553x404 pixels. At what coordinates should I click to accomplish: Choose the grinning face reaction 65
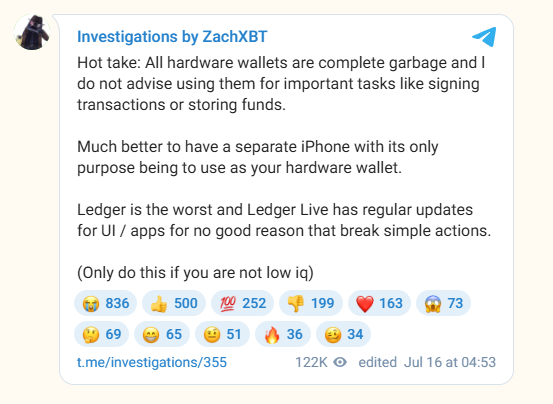pos(162,334)
